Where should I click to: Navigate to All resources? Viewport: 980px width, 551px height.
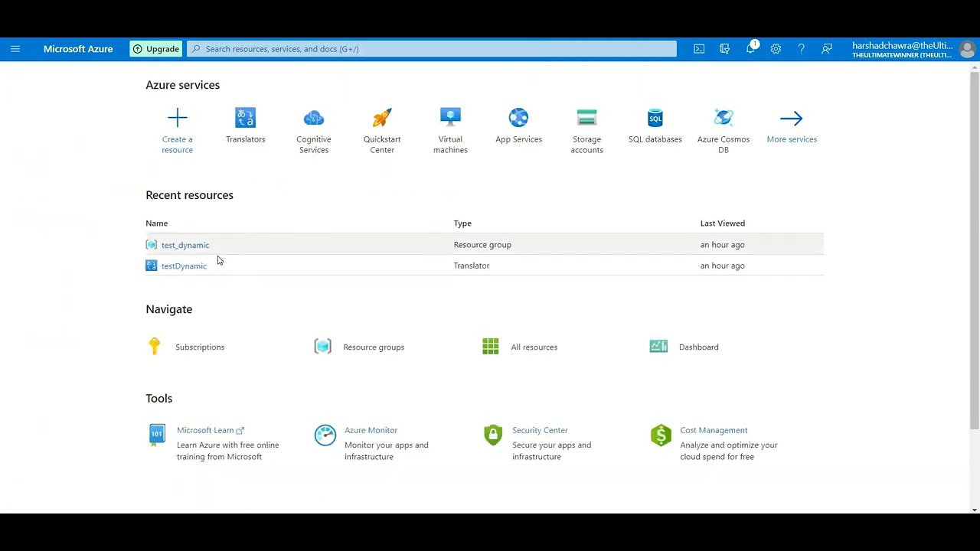tap(534, 347)
